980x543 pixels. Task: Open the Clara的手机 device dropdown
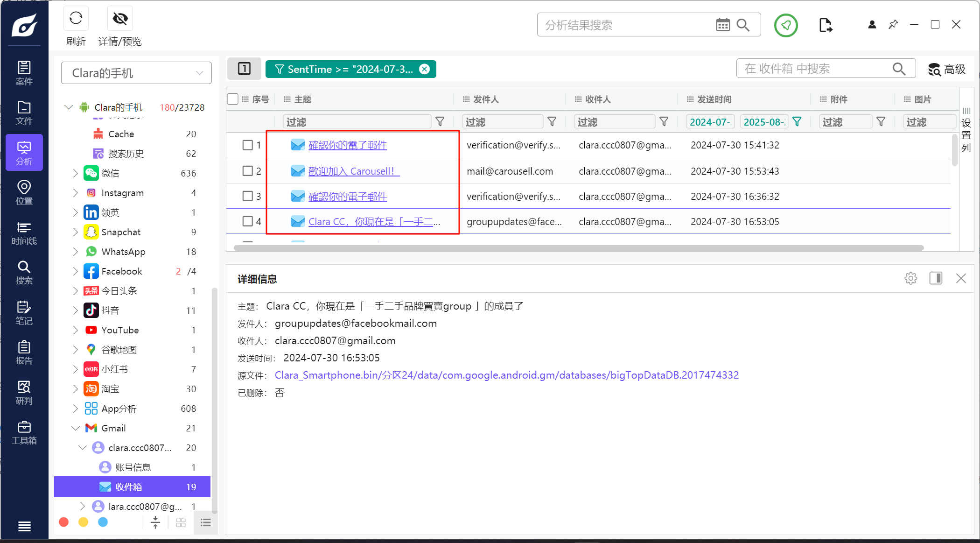point(136,73)
